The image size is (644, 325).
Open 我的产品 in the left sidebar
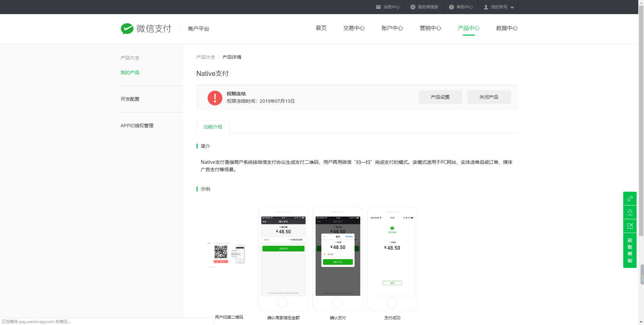point(130,73)
